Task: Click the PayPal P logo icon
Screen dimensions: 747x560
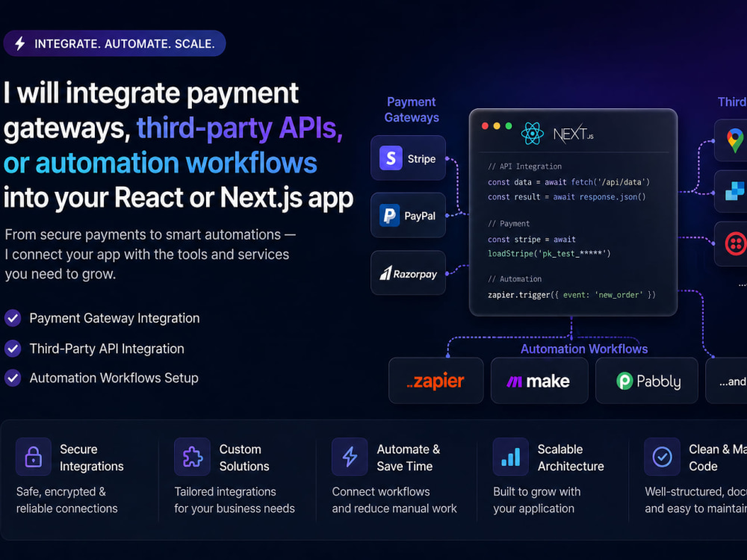Action: (389, 215)
